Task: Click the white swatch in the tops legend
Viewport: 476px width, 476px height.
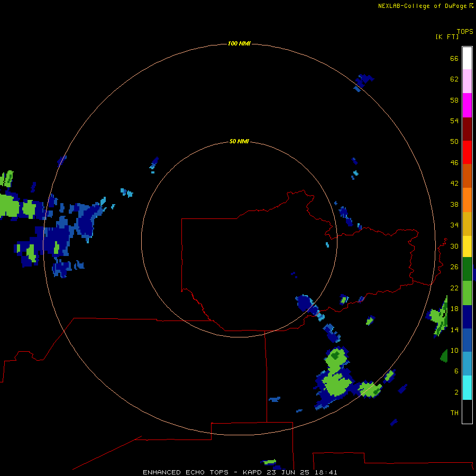Action: [x=467, y=58]
